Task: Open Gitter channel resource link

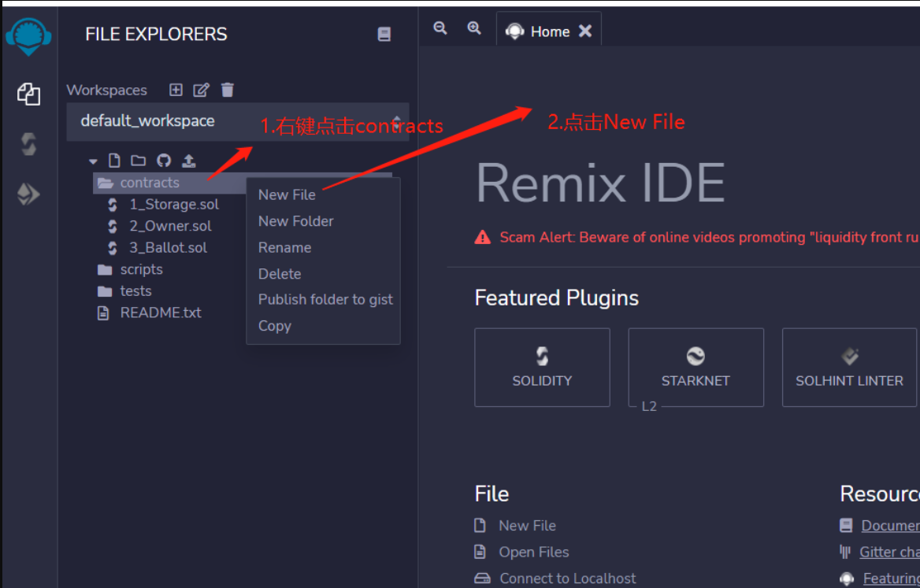Action: (x=889, y=553)
